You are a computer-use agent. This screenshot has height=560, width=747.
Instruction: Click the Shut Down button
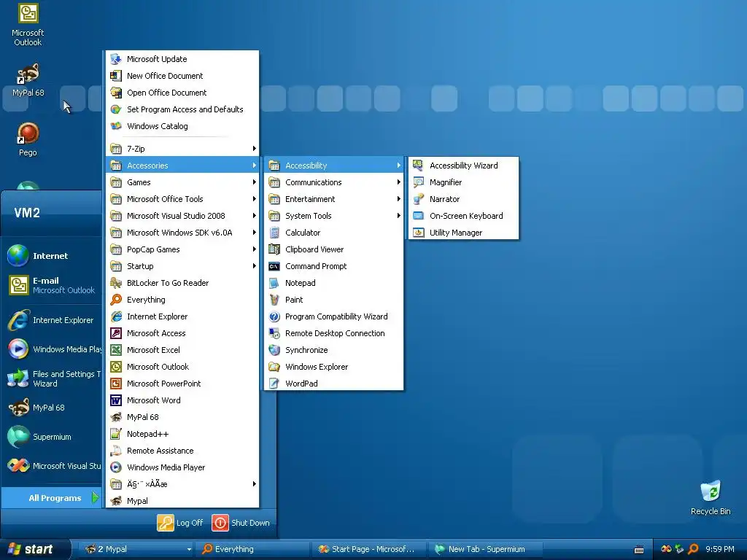pyautogui.click(x=241, y=523)
